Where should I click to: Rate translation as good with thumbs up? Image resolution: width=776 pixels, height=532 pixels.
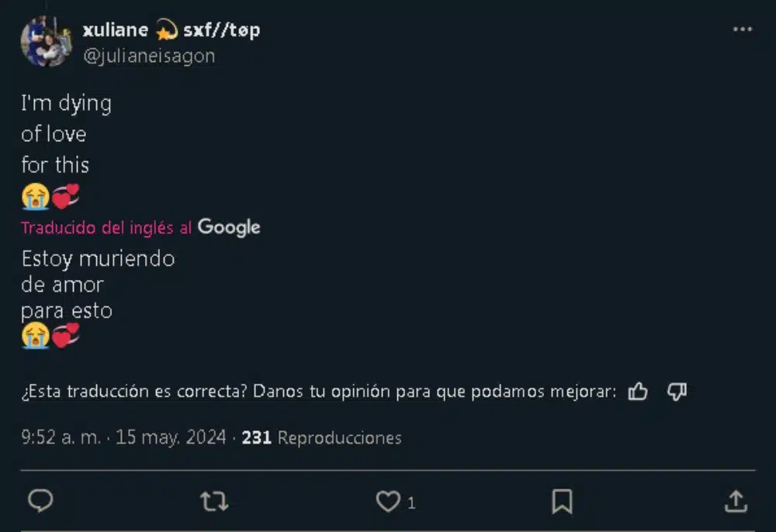[x=638, y=392]
